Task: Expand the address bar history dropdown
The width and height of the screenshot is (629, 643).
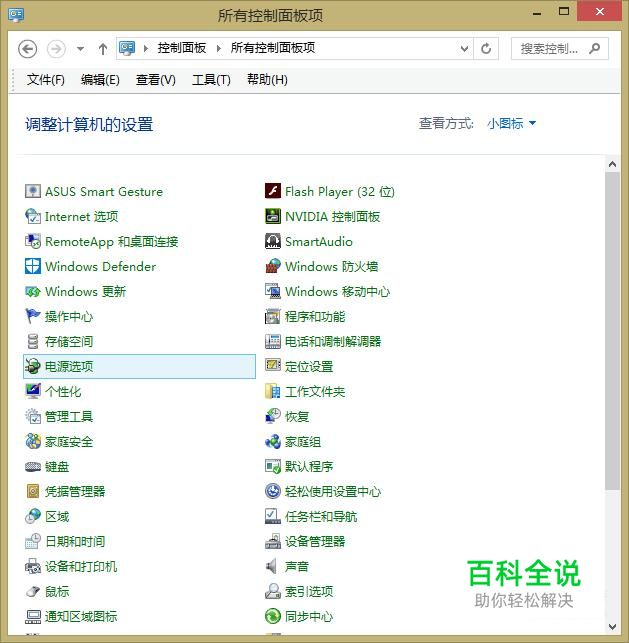Action: pyautogui.click(x=464, y=49)
